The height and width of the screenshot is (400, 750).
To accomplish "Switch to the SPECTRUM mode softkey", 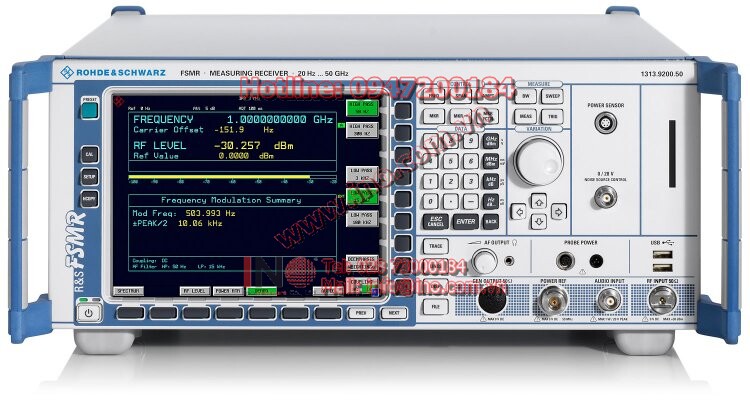I will 128,291.
